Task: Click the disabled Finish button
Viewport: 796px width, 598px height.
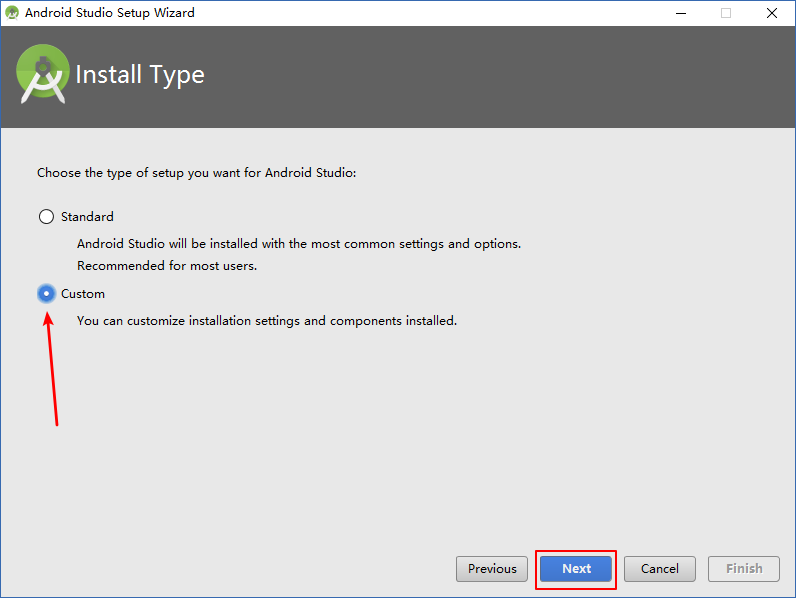Action: point(744,569)
